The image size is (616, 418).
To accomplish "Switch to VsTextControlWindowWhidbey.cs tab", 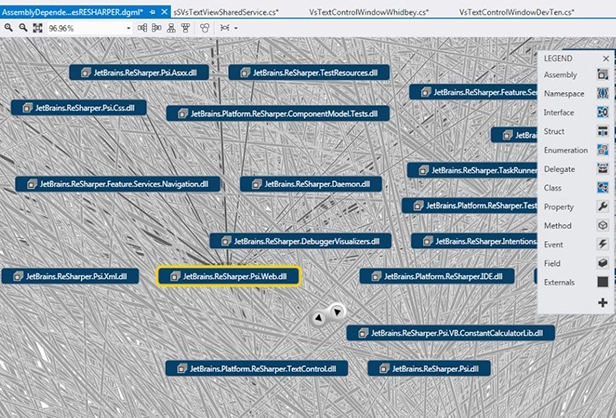I will coord(368,12).
